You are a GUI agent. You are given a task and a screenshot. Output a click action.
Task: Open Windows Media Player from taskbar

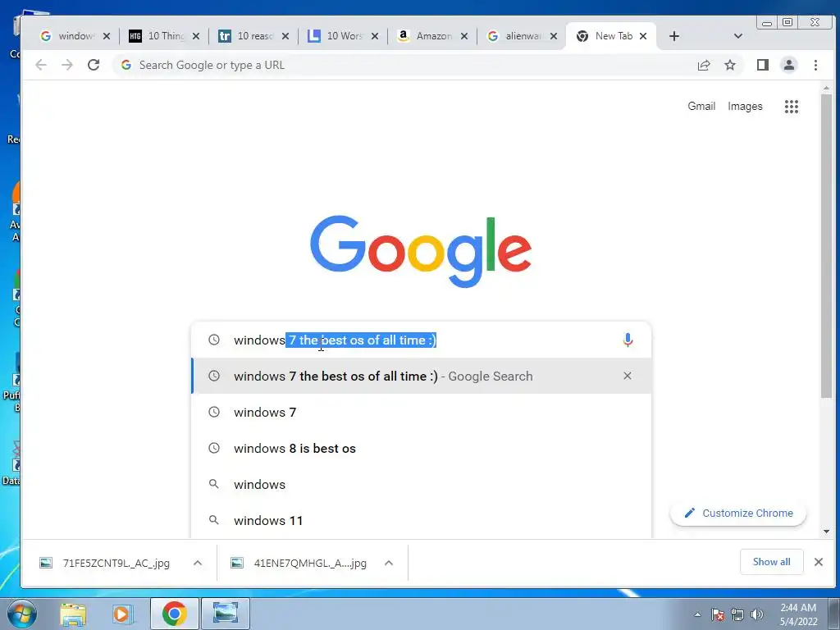[122, 614]
